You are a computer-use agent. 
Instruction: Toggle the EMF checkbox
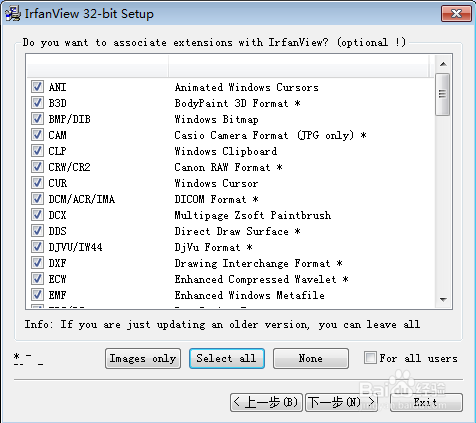(x=37, y=295)
